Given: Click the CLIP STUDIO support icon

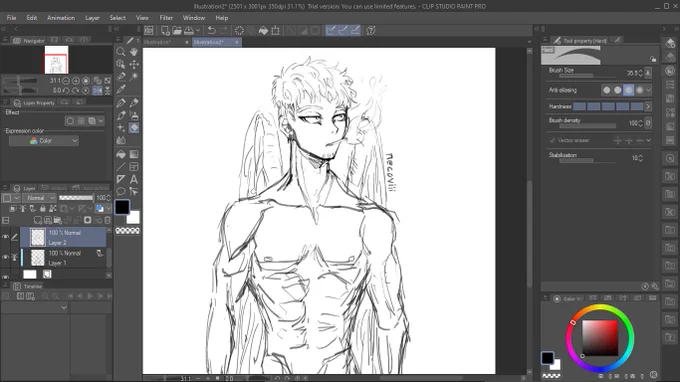Looking at the screenshot, I should click(371, 30).
